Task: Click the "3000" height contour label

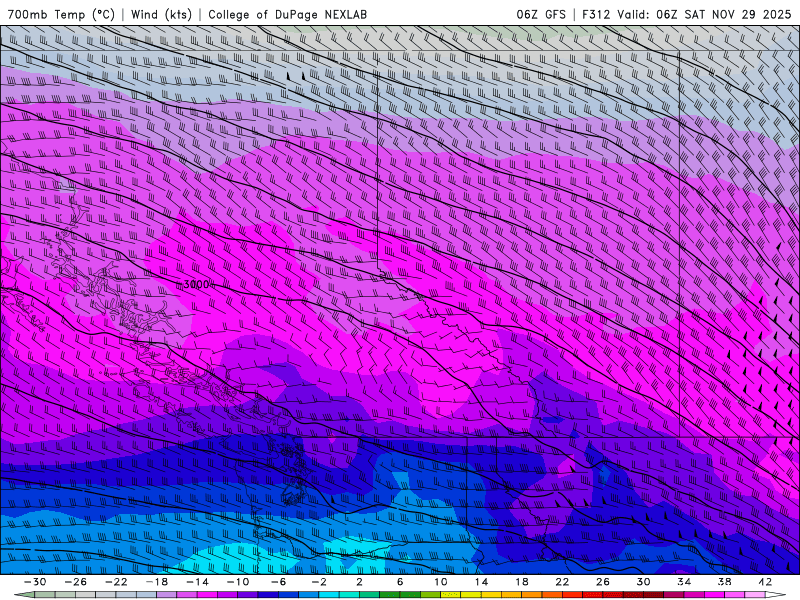Action: click(x=196, y=284)
